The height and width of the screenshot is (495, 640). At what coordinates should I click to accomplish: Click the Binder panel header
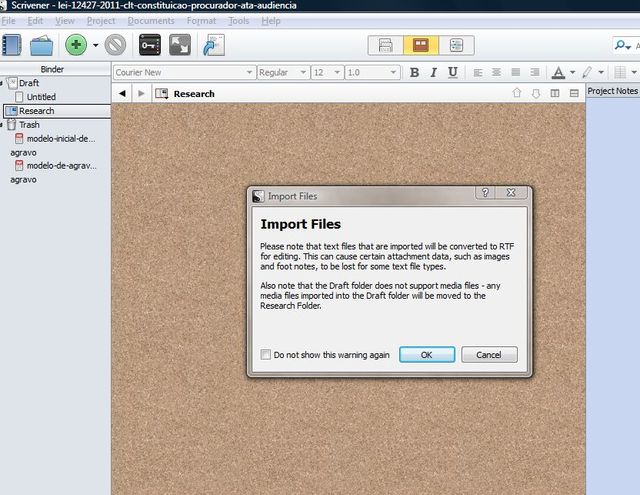click(52, 69)
